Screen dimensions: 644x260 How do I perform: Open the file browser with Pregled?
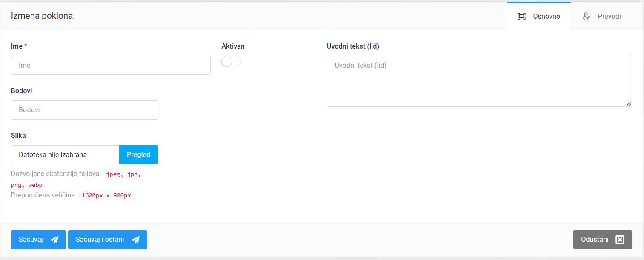pos(138,155)
